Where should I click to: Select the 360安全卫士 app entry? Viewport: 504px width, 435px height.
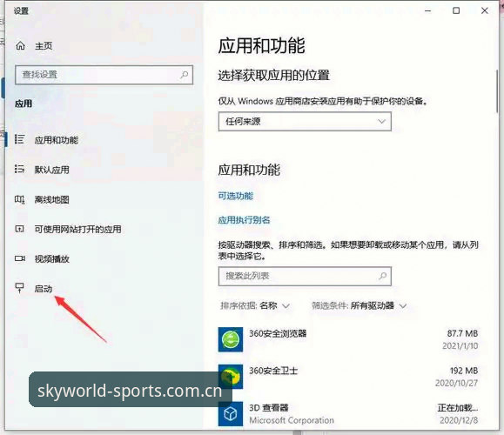[348, 377]
